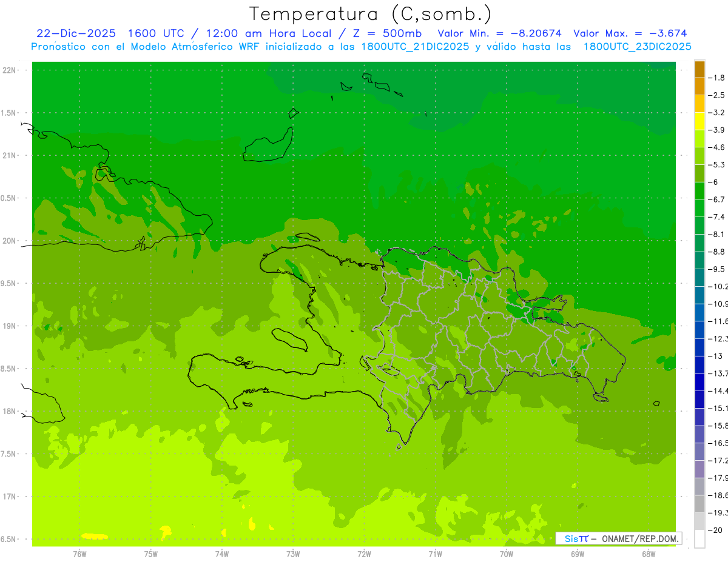
Task: Click the '-6.7' legend value
Action: click(x=716, y=199)
